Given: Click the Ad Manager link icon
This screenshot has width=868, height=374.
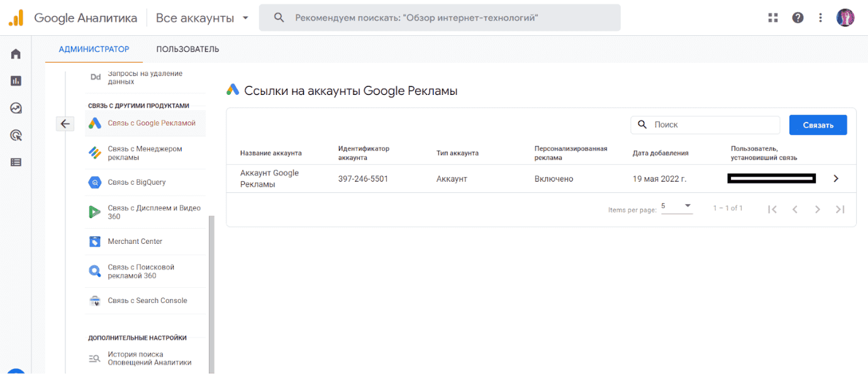Looking at the screenshot, I should (95, 153).
